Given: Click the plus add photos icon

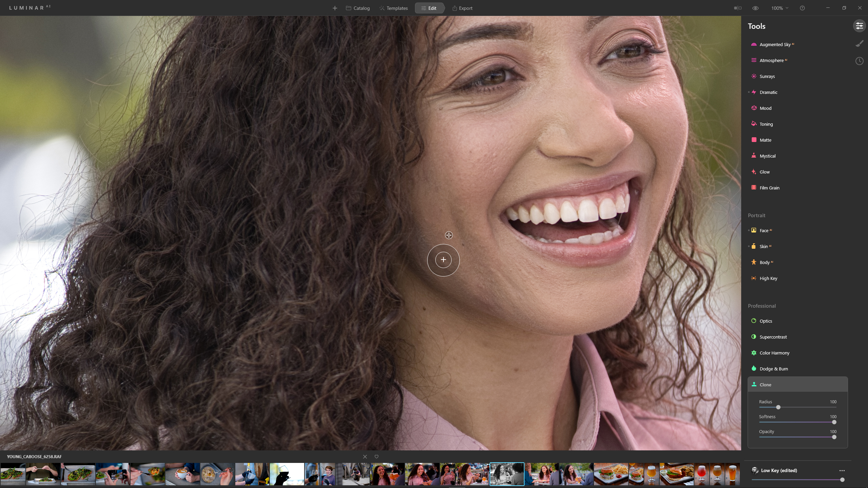Looking at the screenshot, I should (x=335, y=8).
